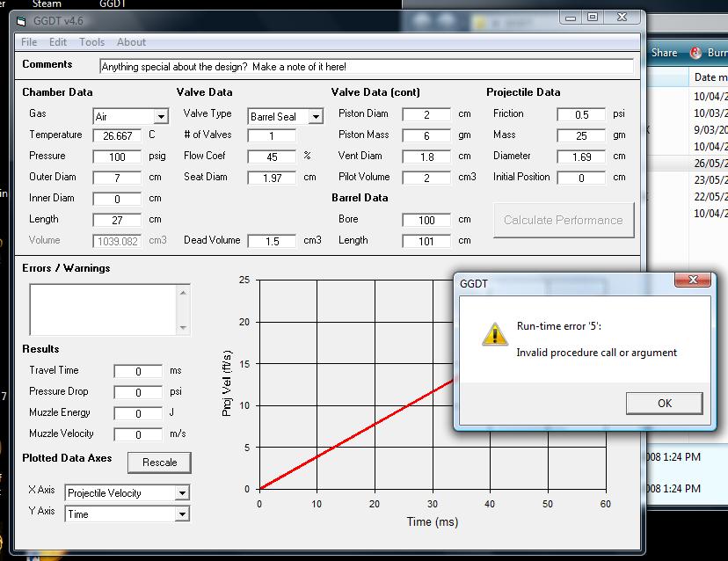This screenshot has height=561, width=728.
Task: Open the File menu
Action: pos(29,42)
